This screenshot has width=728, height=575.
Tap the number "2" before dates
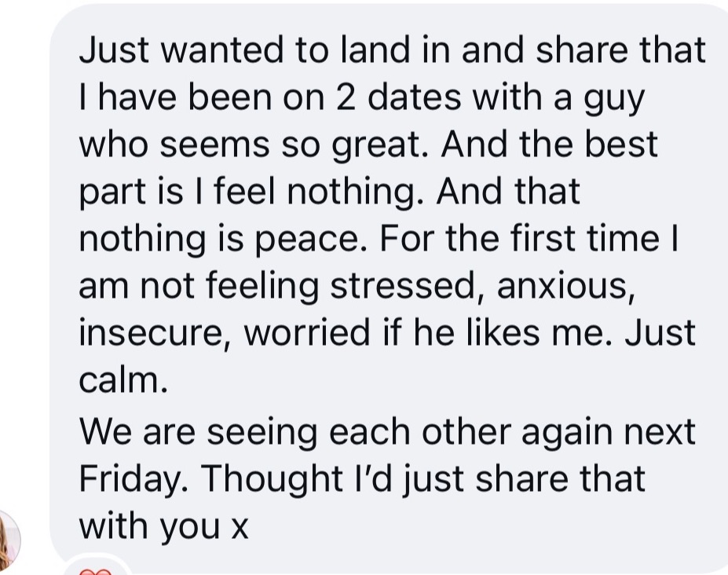(x=346, y=97)
